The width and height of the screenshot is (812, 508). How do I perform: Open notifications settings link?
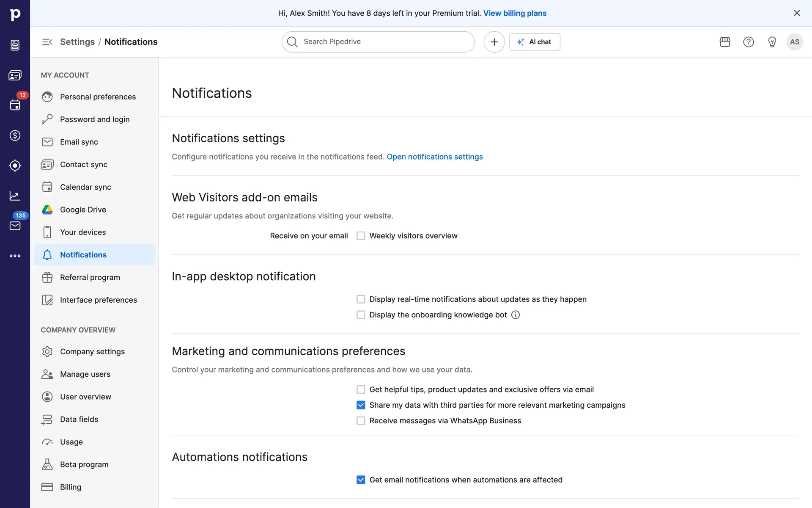pos(435,157)
